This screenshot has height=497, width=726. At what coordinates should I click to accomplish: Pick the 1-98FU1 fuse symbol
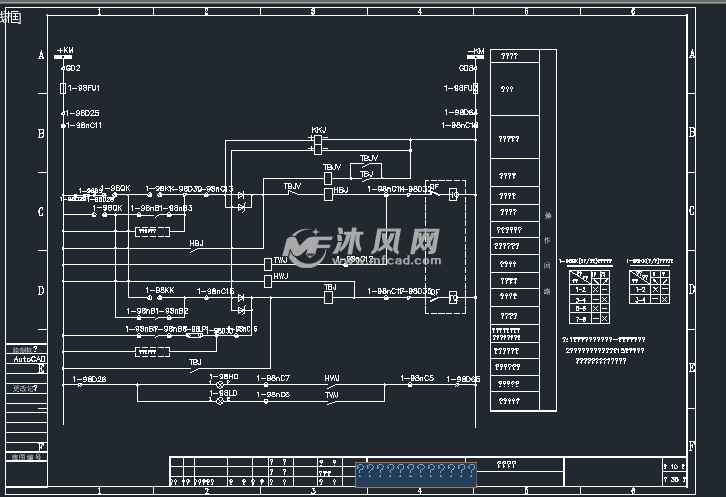coord(63,88)
